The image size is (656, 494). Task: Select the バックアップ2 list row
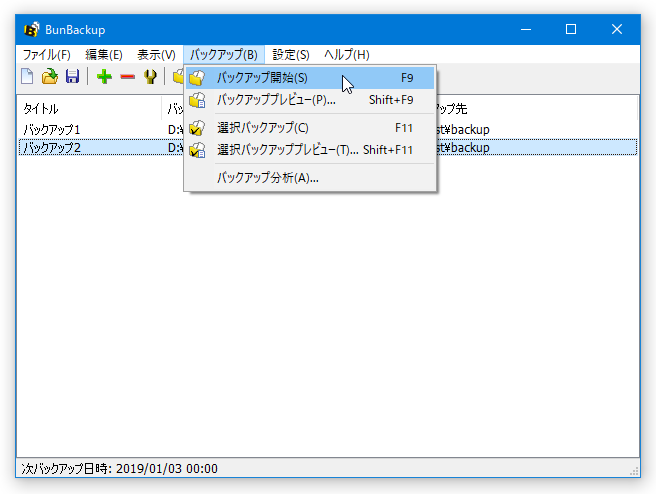click(x=328, y=148)
